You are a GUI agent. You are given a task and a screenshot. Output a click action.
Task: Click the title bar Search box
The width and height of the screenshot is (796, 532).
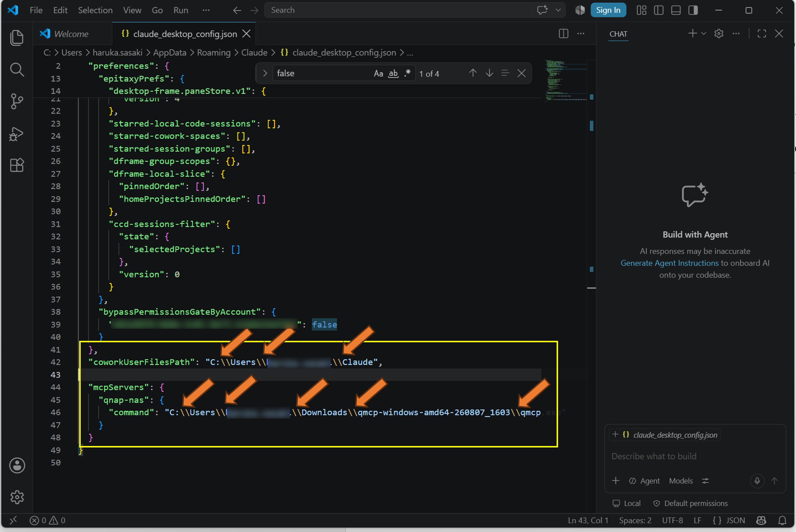(398, 10)
